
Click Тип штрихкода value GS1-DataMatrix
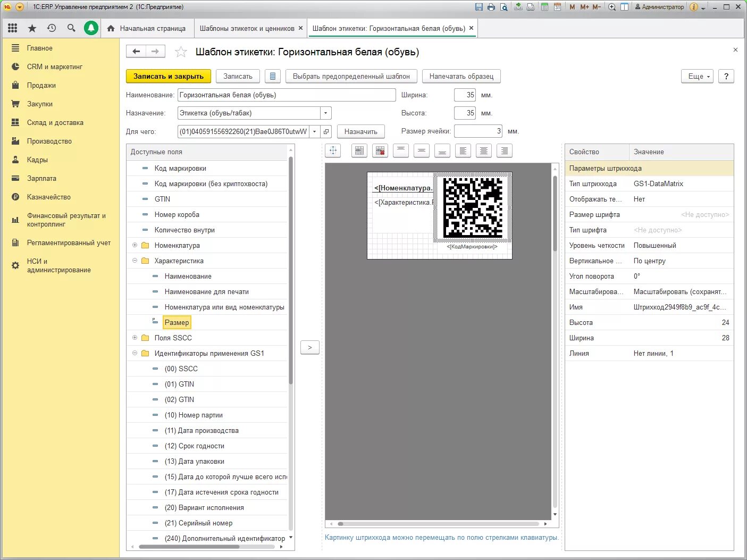click(x=659, y=183)
